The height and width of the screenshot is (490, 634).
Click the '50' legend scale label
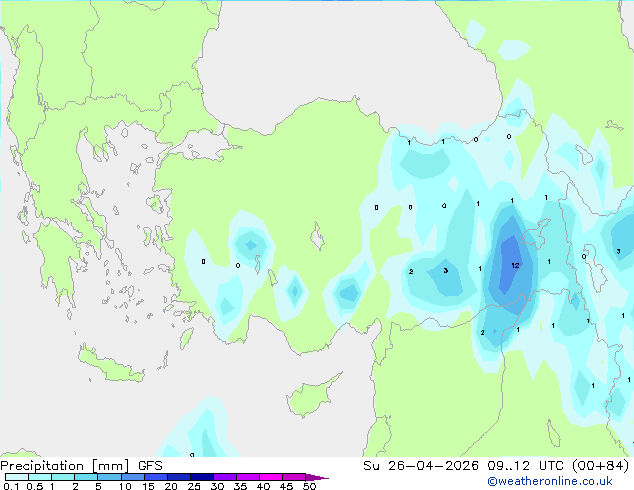309,486
